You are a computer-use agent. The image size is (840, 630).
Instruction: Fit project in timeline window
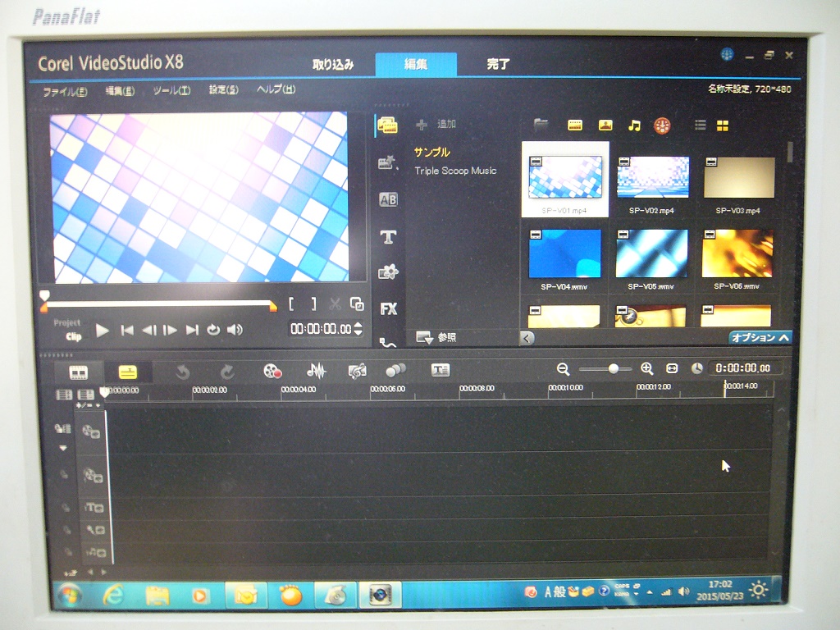[672, 368]
